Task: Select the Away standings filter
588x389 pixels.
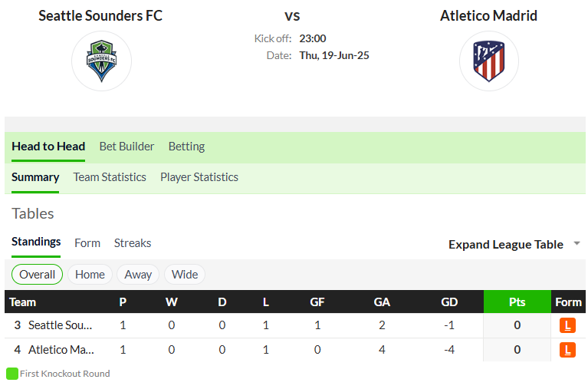Action: [x=138, y=275]
